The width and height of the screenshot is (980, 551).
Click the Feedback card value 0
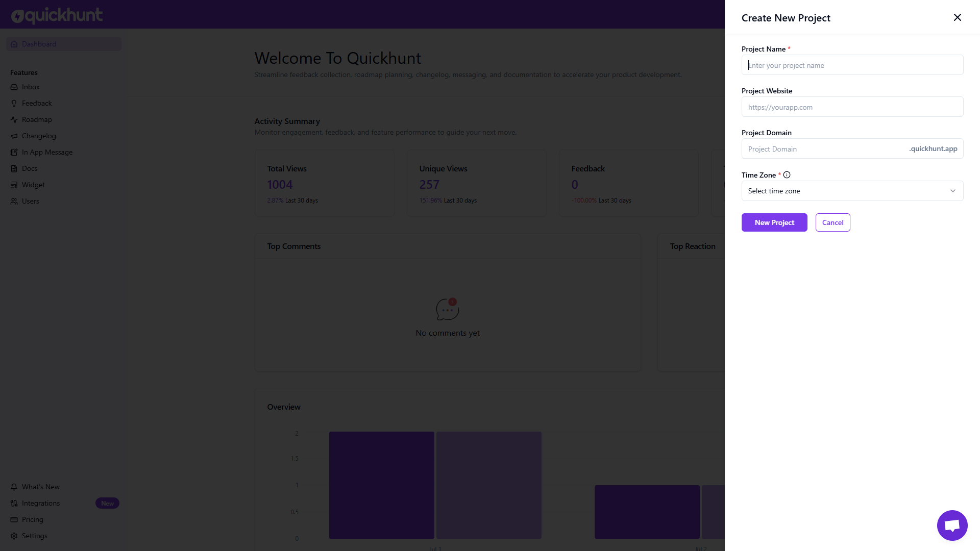click(x=575, y=185)
